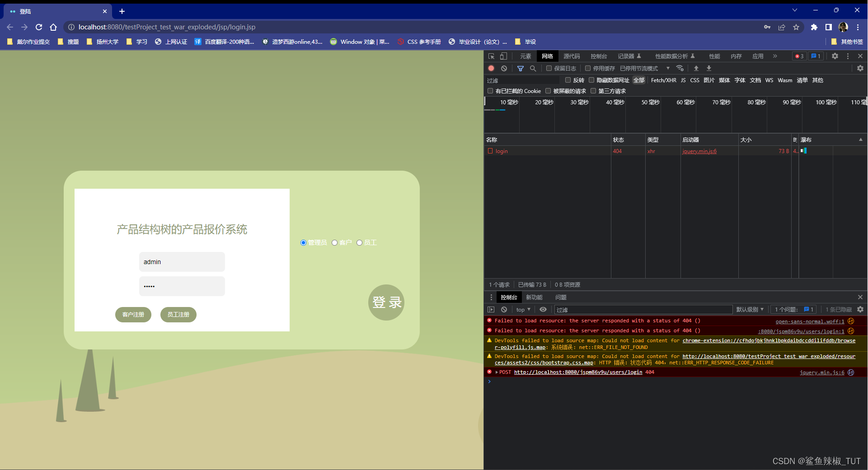The height and width of the screenshot is (470, 868).
Task: Toggle the browser side panel icon
Action: (829, 27)
